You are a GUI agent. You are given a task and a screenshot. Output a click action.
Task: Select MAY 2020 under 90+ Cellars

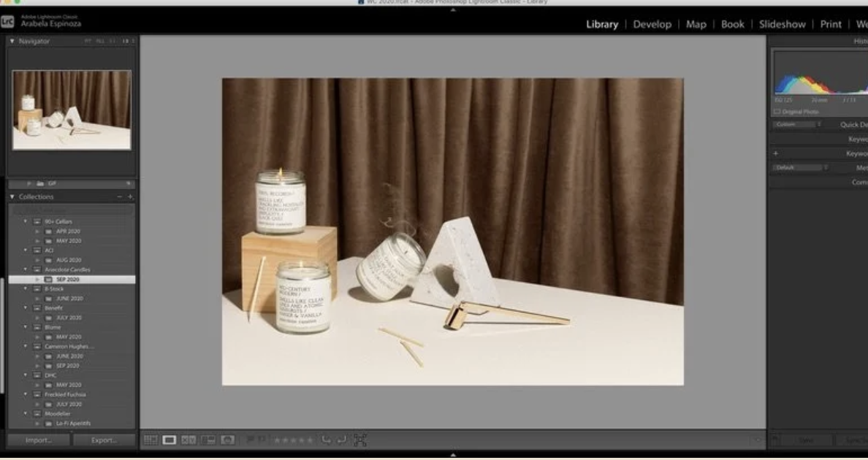click(x=69, y=241)
